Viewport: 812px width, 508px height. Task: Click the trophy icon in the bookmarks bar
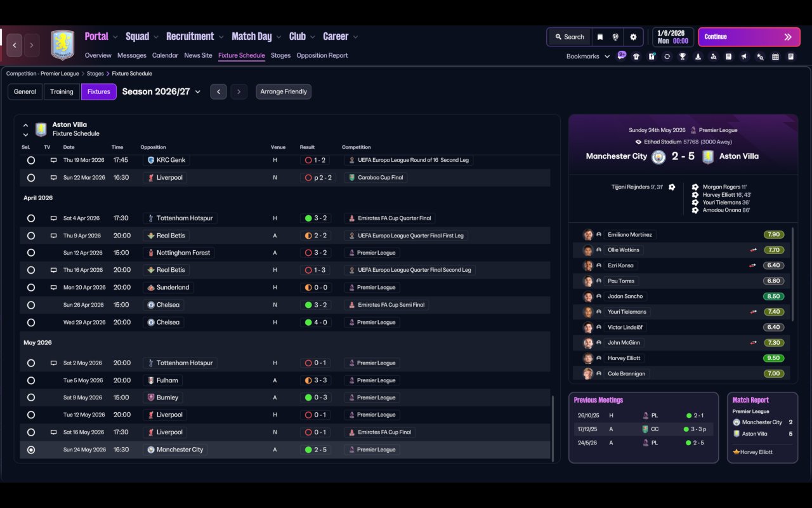683,57
